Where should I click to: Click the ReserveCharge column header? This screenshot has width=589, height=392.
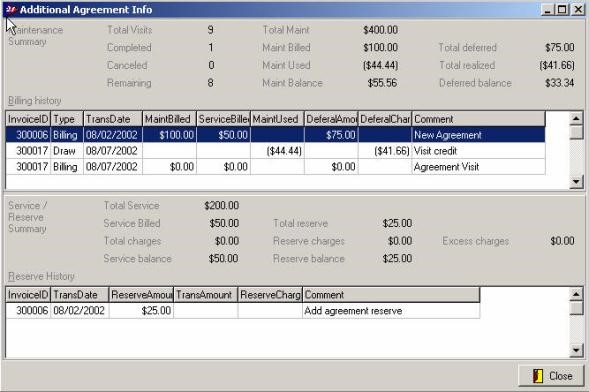click(x=270, y=295)
